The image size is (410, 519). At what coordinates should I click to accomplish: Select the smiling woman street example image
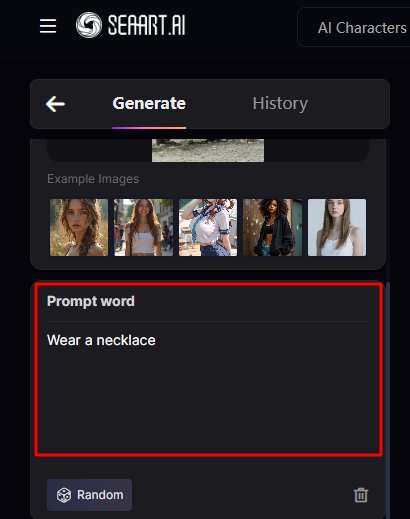(x=144, y=228)
